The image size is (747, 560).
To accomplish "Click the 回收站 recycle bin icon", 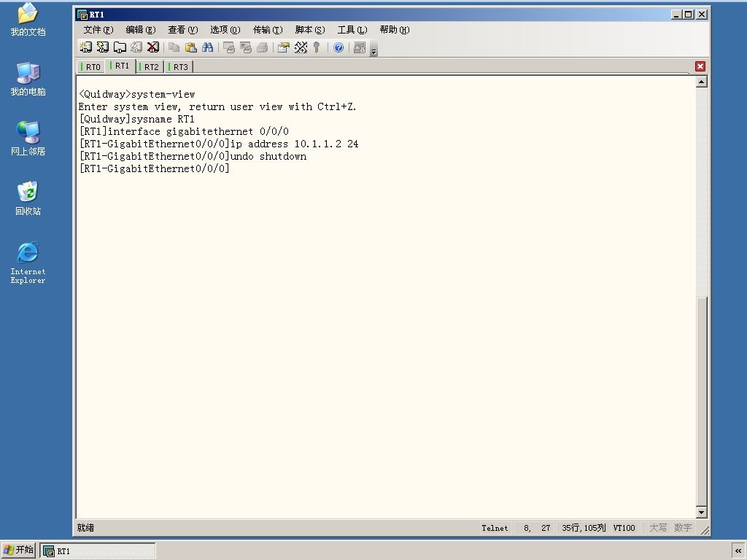I will pos(28,198).
